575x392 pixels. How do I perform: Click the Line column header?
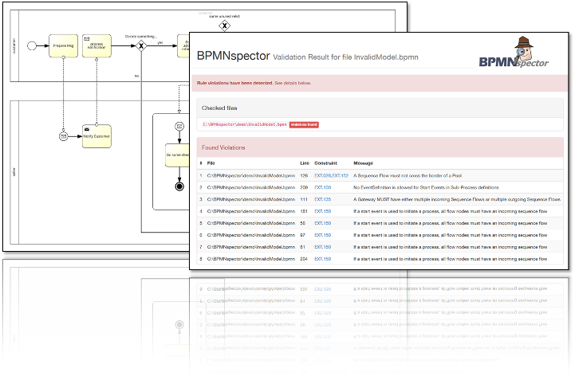(305, 163)
